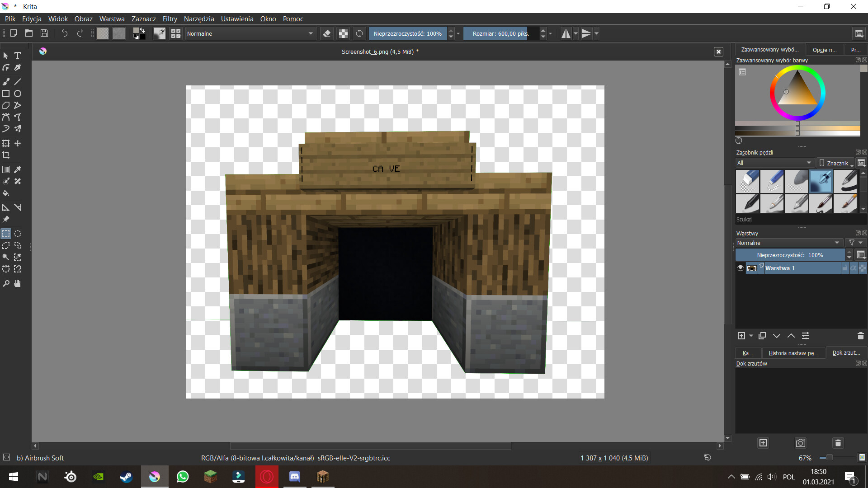Select the Fill tool
This screenshot has height=488, width=868.
pyautogui.click(x=6, y=193)
